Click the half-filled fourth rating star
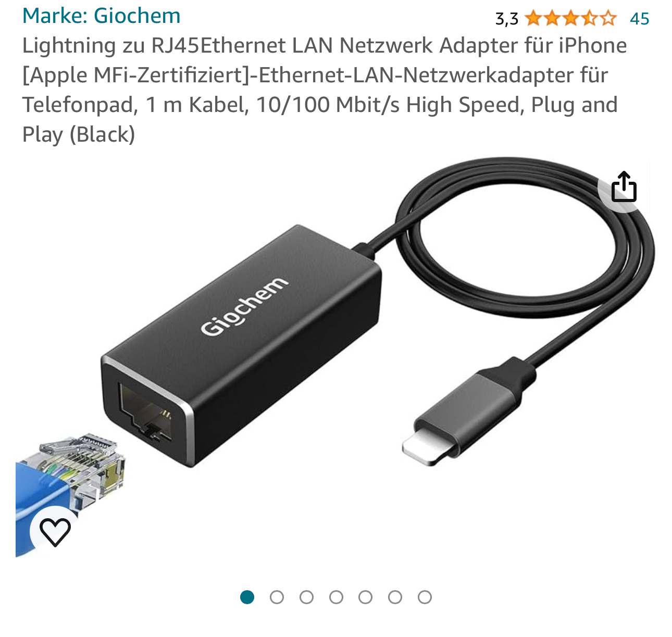The image size is (672, 637). [589, 19]
